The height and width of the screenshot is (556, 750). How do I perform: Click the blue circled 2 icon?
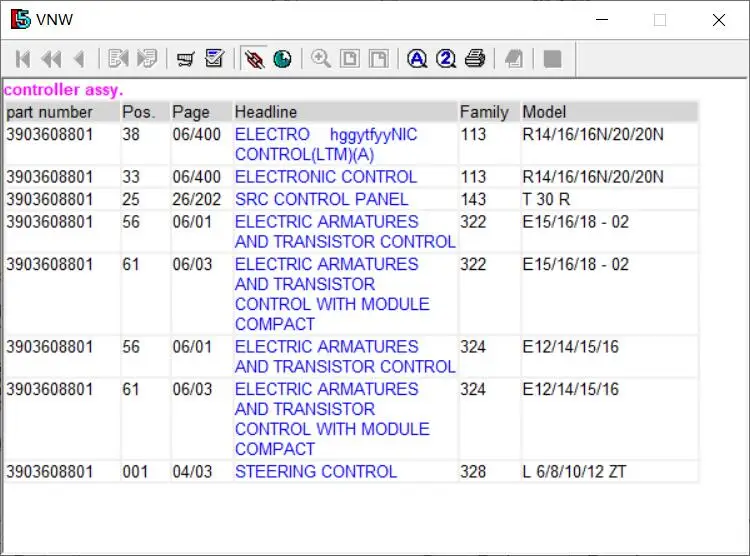pos(446,59)
